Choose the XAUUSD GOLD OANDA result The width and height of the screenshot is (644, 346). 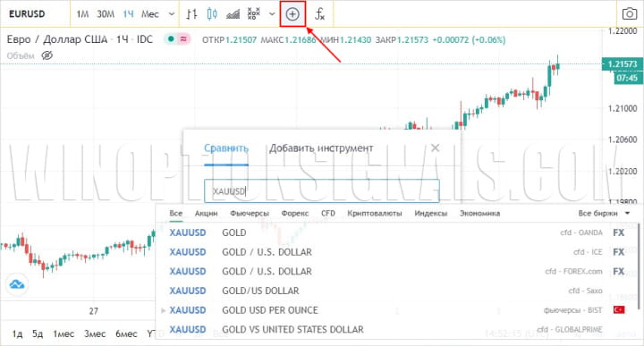click(x=396, y=232)
